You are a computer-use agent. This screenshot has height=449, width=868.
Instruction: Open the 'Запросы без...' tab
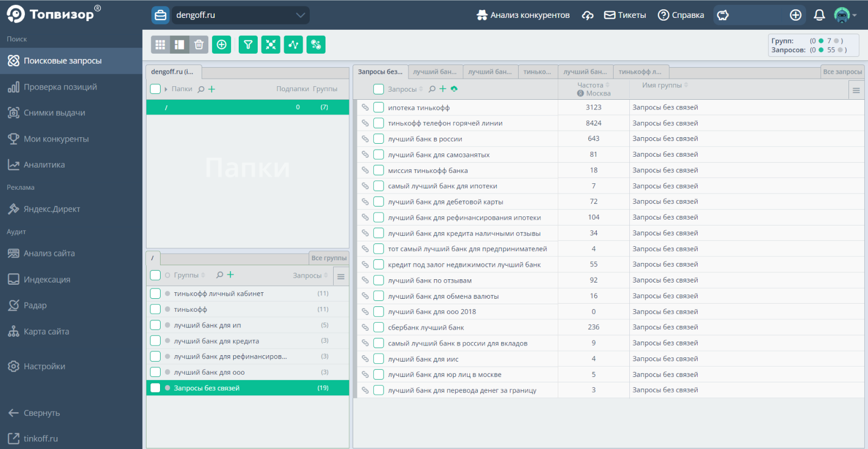pos(380,72)
